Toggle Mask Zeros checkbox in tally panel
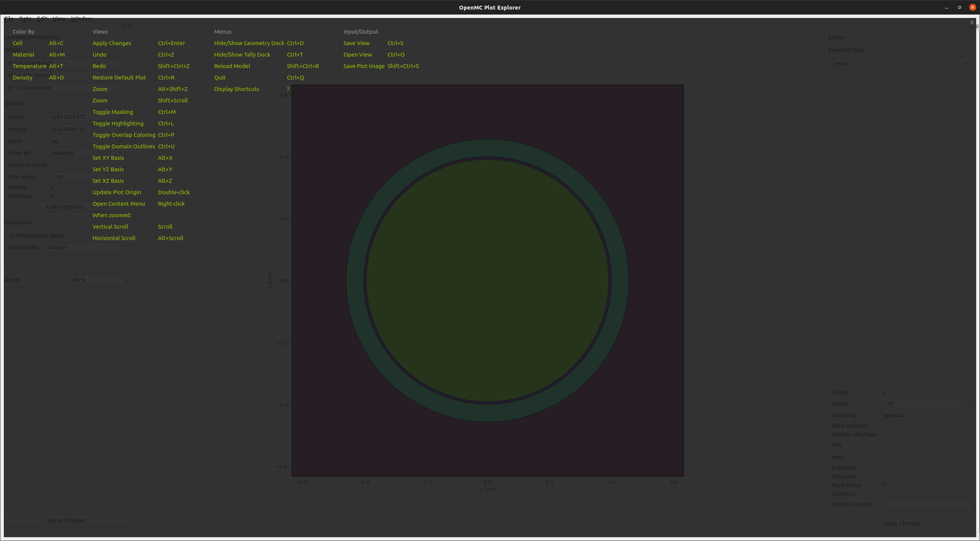Image resolution: width=980 pixels, height=541 pixels. (x=883, y=485)
